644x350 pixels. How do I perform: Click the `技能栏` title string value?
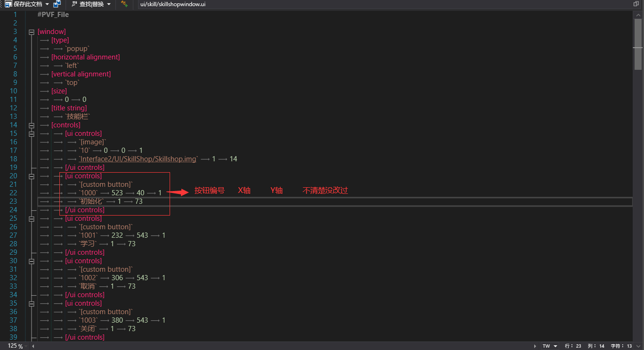[77, 117]
